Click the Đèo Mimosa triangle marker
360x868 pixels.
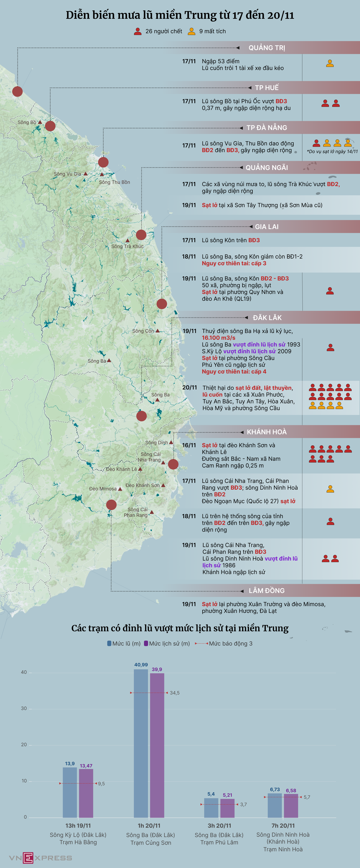(x=120, y=489)
